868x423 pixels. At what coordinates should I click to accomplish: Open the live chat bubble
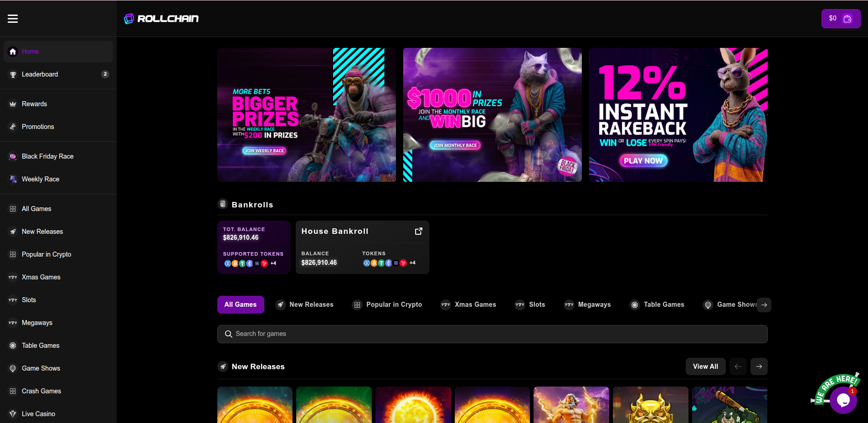coord(842,400)
